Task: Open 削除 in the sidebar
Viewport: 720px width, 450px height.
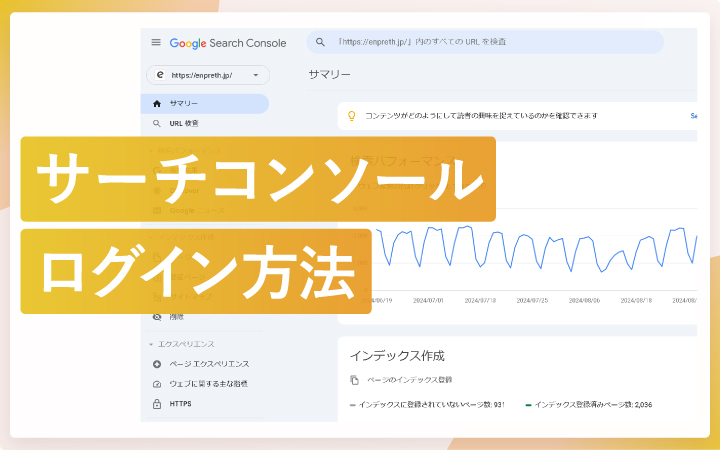Action: pyautogui.click(x=177, y=317)
